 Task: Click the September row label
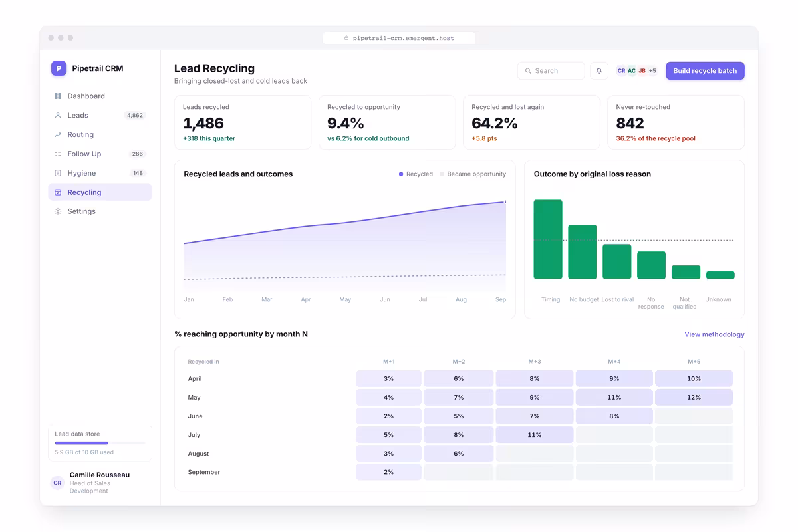[203, 472]
